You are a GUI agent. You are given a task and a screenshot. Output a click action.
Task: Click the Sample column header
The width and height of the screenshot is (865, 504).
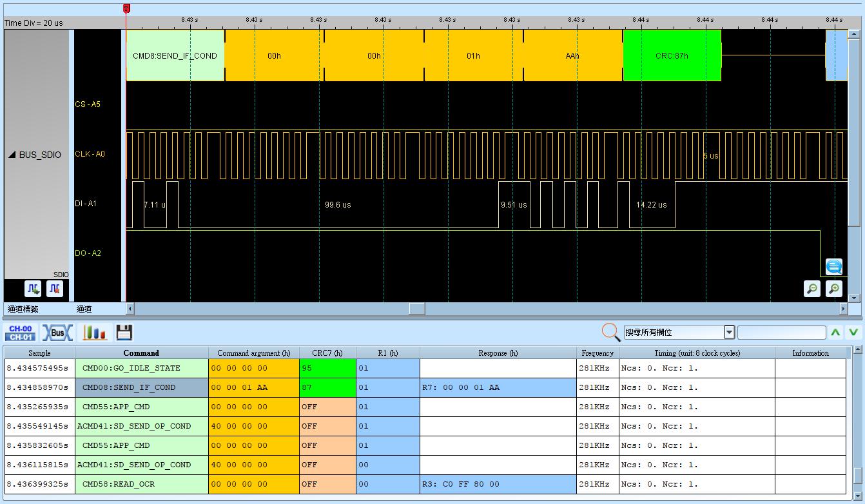pyautogui.click(x=39, y=353)
